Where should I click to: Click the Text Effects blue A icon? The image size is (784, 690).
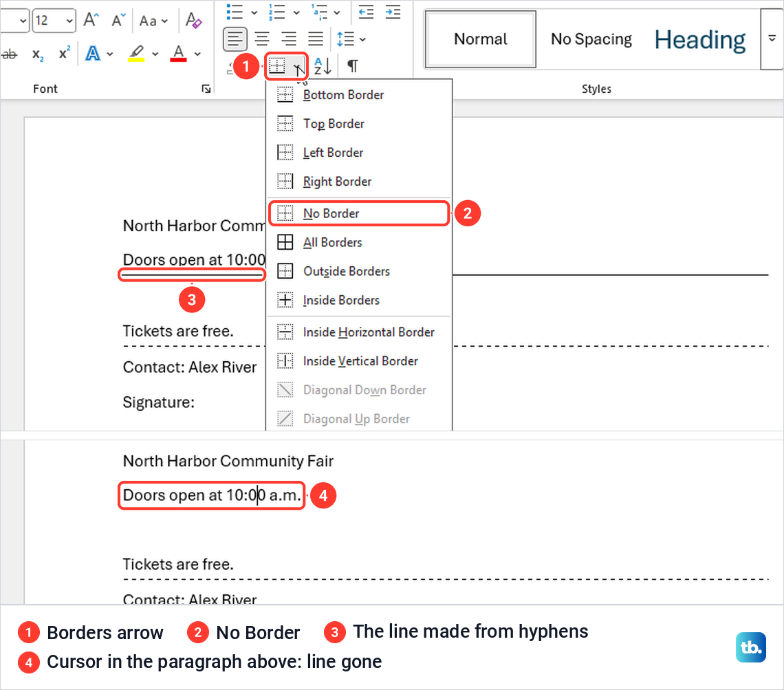(x=93, y=54)
